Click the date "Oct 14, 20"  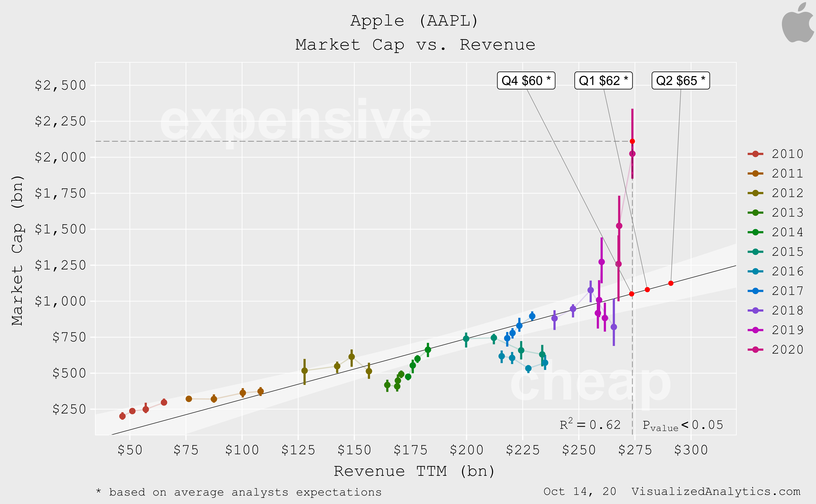tap(580, 491)
